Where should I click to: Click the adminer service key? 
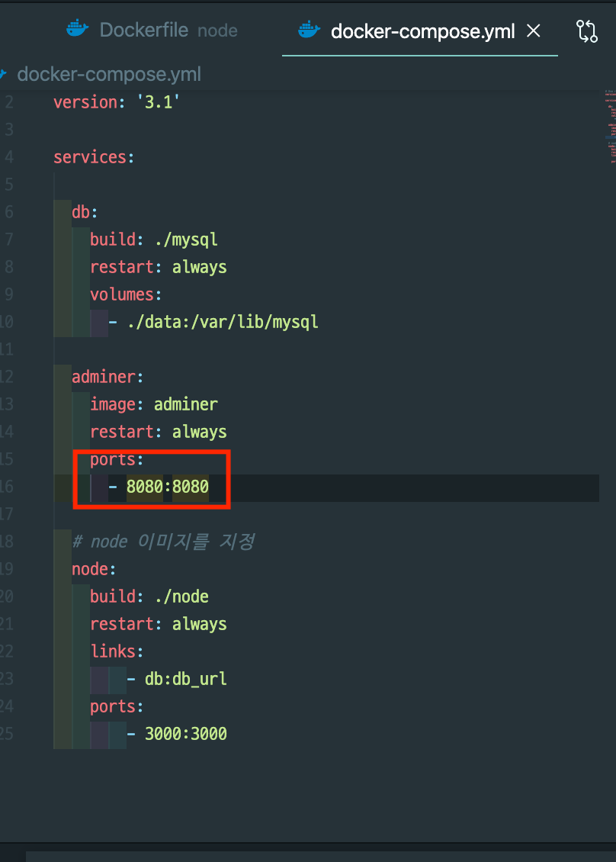pos(104,377)
